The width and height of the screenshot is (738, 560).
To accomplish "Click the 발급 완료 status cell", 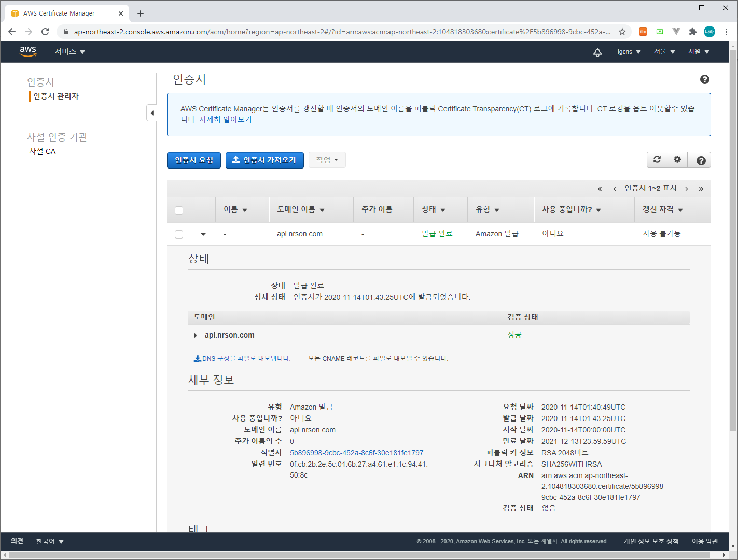I will coord(437,234).
